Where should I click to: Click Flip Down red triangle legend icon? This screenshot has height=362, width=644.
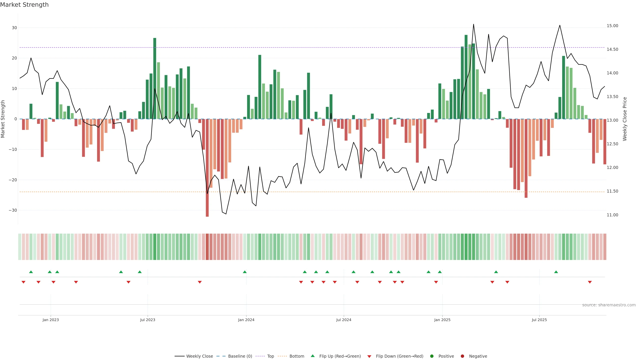369,356
